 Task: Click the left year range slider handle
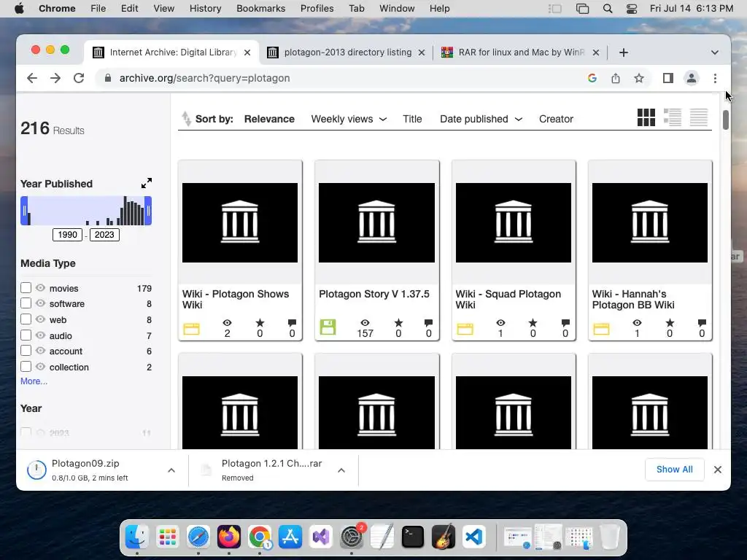[24, 211]
